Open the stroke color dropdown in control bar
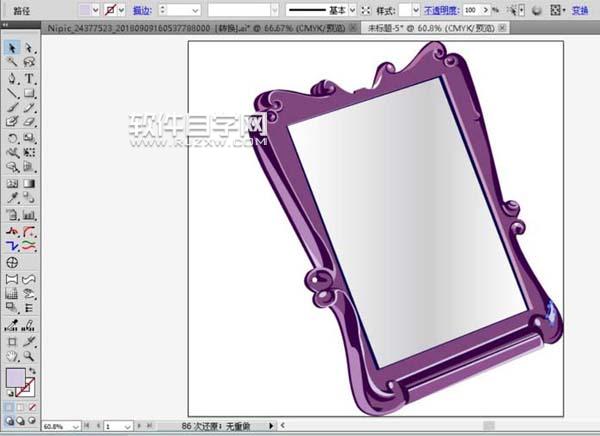 point(122,10)
